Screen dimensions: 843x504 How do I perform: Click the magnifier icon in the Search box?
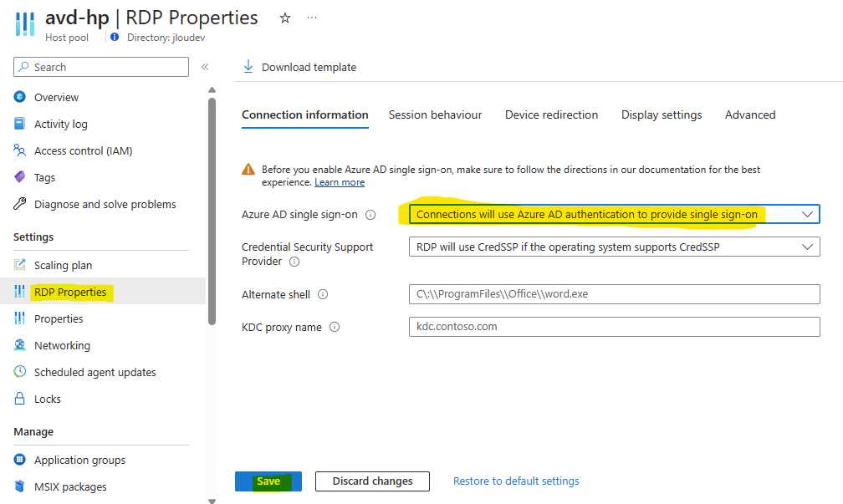click(23, 67)
